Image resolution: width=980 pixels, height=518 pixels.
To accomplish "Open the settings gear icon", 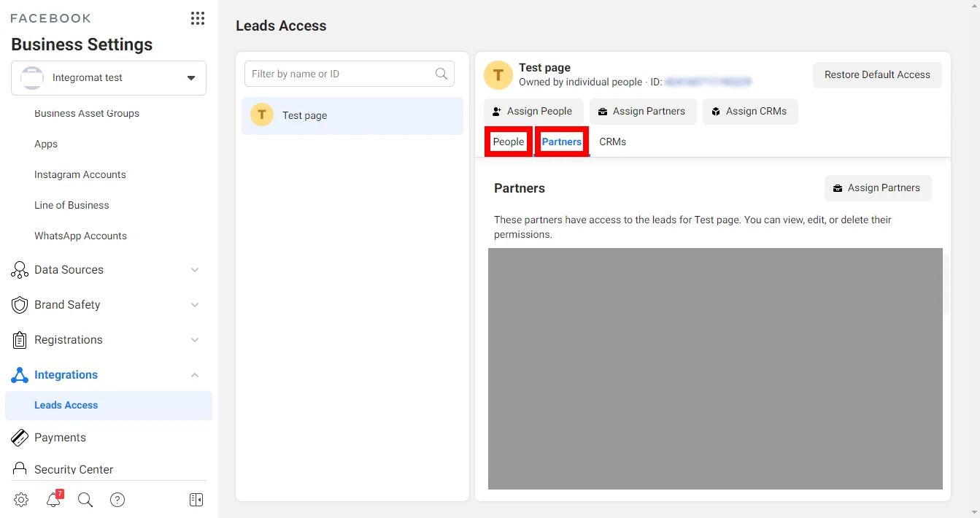I will 21,500.
